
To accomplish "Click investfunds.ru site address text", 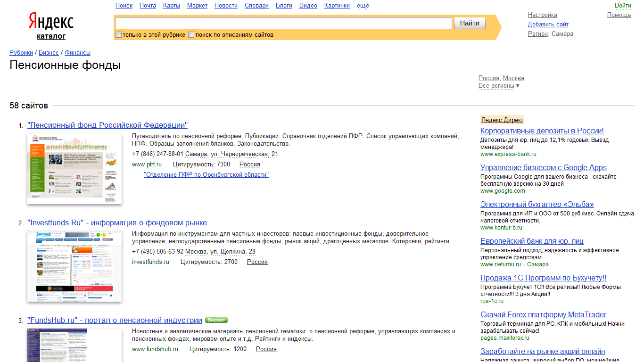I will (x=150, y=262).
